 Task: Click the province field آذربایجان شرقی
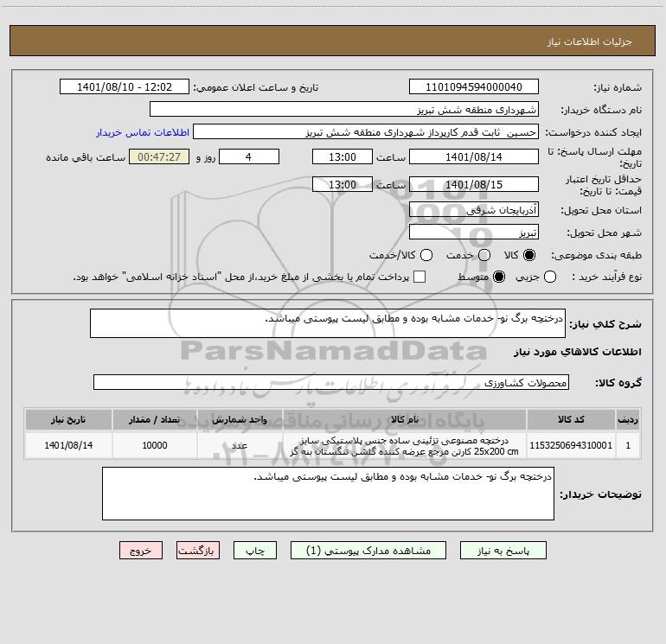pyautogui.click(x=474, y=210)
